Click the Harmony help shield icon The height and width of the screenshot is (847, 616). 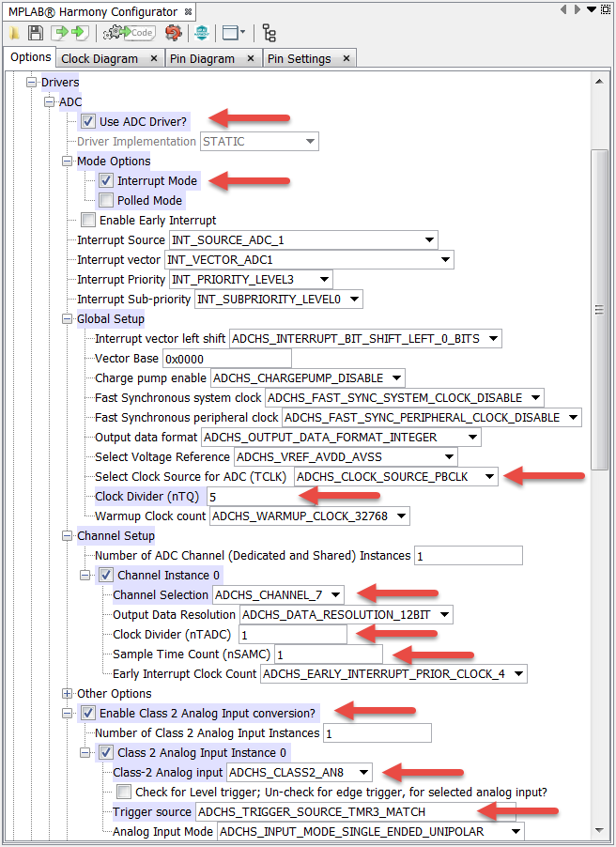coord(201,33)
